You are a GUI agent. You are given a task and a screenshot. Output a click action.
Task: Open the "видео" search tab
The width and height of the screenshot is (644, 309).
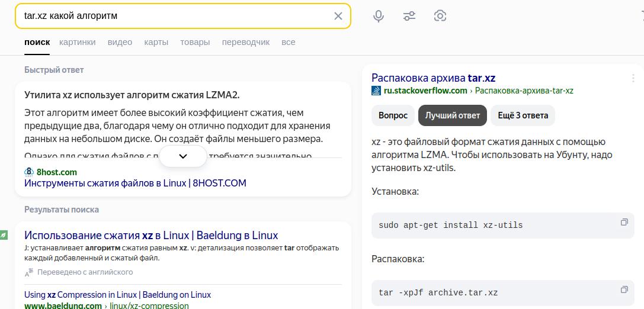click(120, 42)
